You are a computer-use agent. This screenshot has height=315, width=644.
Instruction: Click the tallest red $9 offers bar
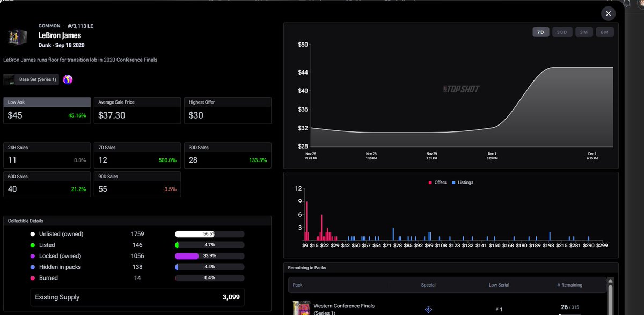pos(306,221)
